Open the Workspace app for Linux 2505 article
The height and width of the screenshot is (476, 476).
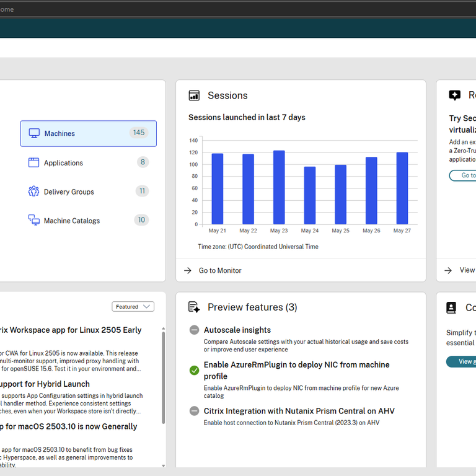[x=71, y=330]
